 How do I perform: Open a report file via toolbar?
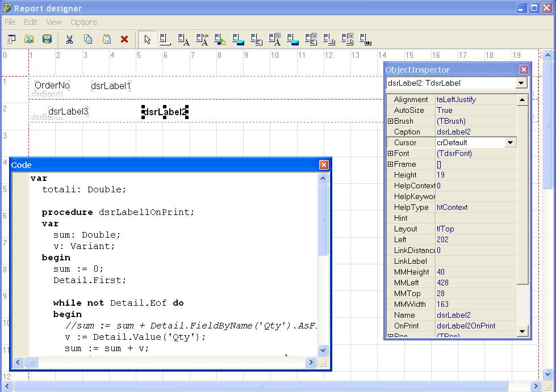point(29,39)
